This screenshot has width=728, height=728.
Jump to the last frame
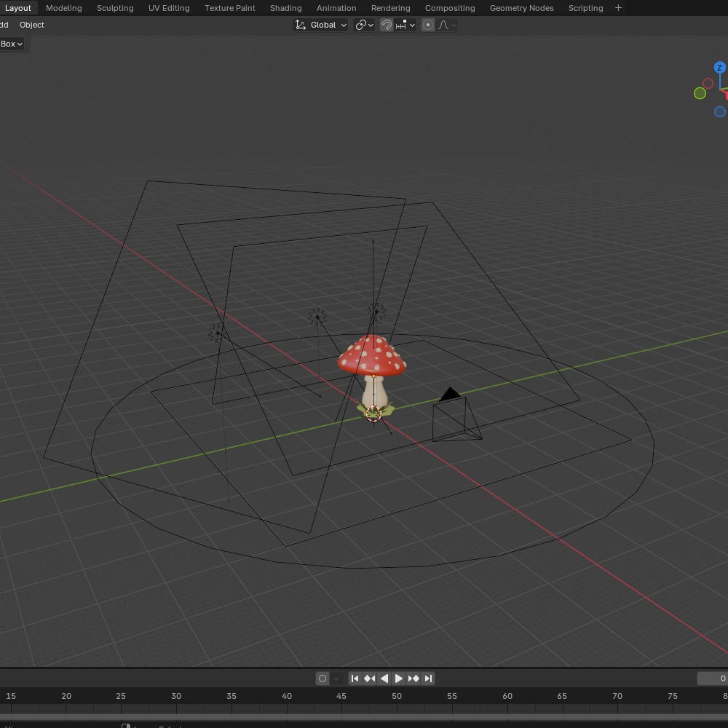tap(428, 678)
